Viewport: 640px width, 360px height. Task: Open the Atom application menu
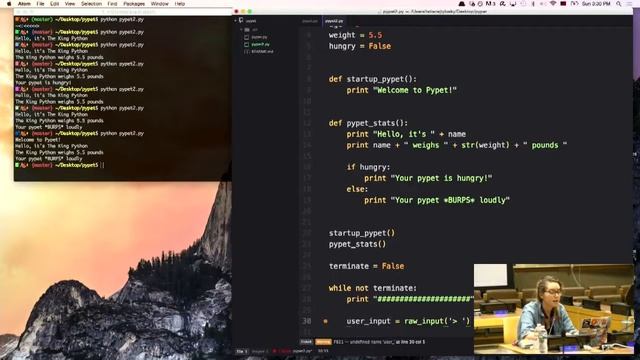[24, 4]
